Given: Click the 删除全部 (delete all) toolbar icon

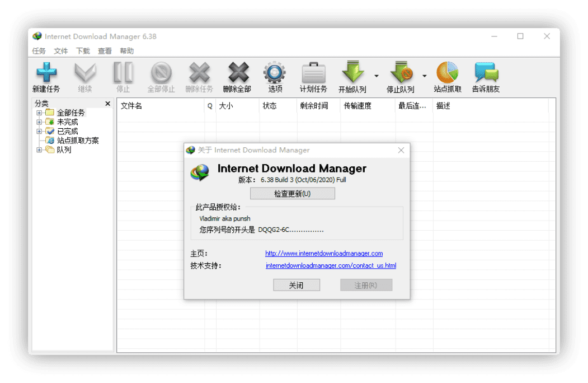Looking at the screenshot, I should [238, 72].
